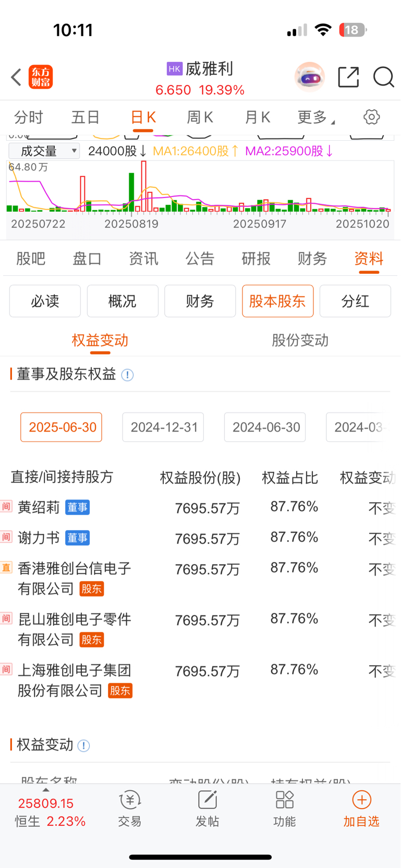Tap 股东 tag under 昆山雅创电子零件
Viewport: 401px width, 868px height.
click(91, 640)
